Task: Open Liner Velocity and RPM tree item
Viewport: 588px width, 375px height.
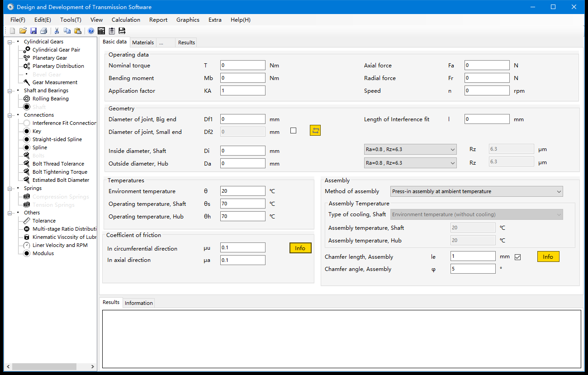Action: 60,245
